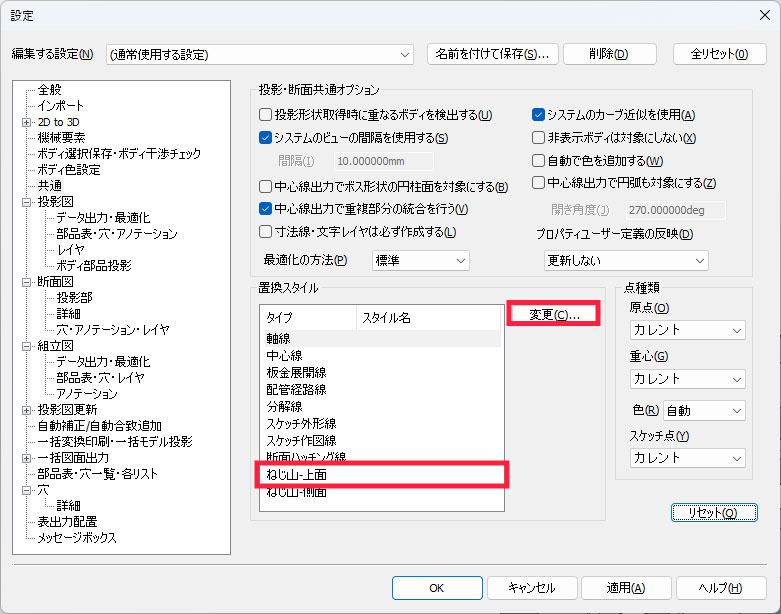Collapse the 断面図 tree node
781x614 pixels.
(x=27, y=282)
